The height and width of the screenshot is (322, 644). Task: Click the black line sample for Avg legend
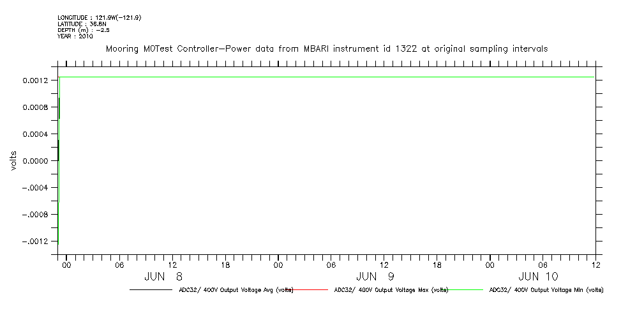tap(150, 290)
